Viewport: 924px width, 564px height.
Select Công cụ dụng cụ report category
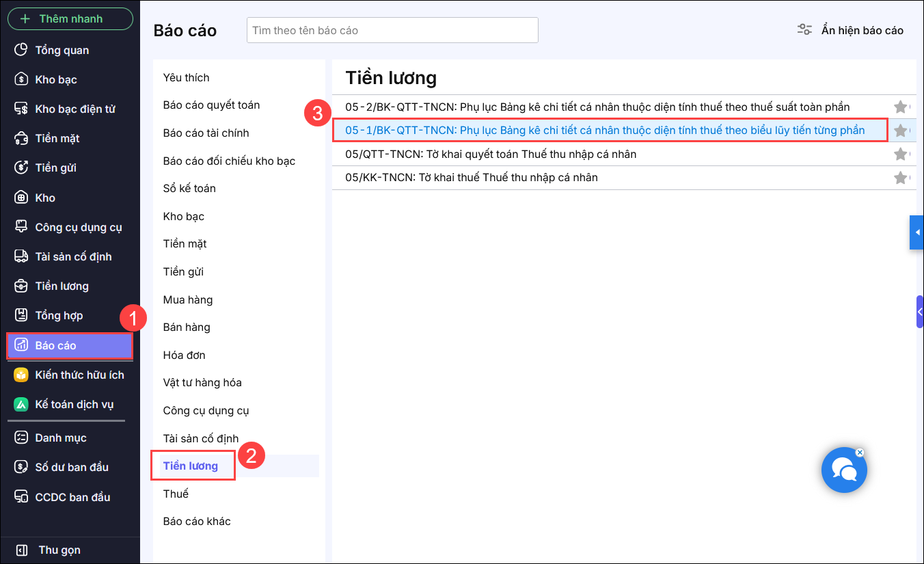click(206, 410)
